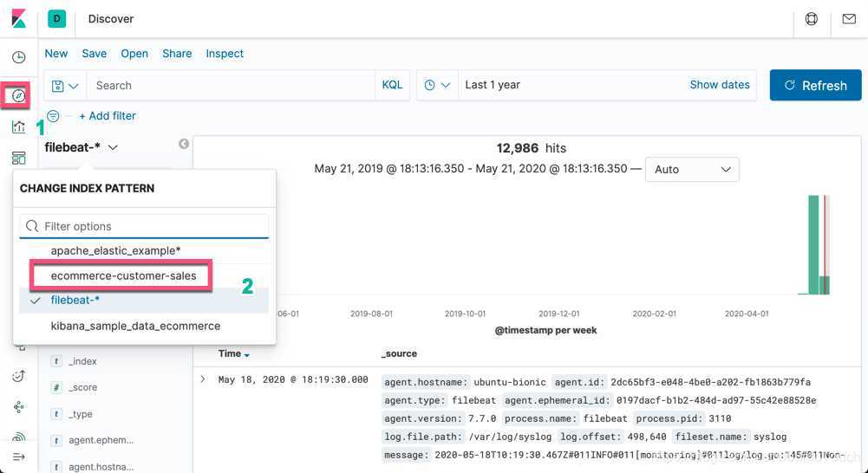Toggle the filebeat-* index pattern dropdown
Screen dimensions: 868x473
click(x=82, y=147)
